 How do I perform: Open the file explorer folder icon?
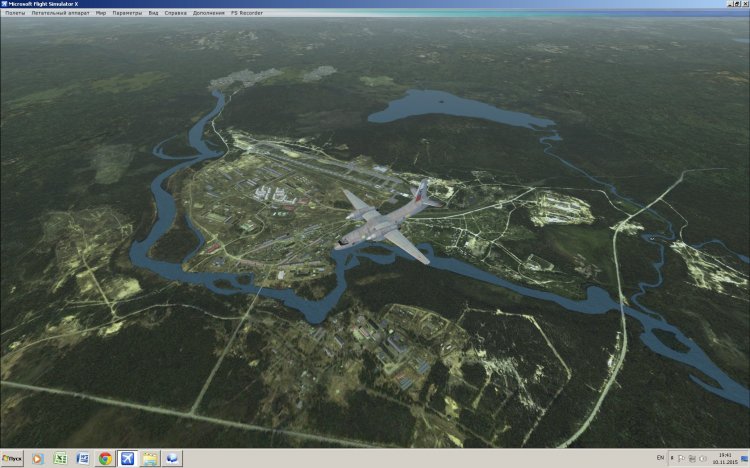pos(150,458)
